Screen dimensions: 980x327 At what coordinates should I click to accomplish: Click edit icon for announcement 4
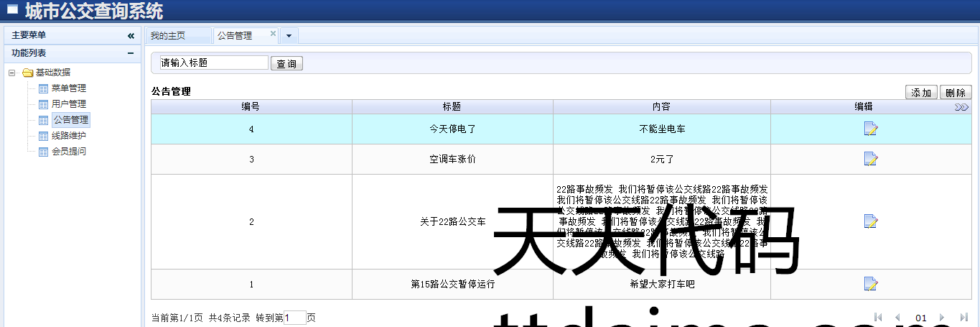(x=871, y=129)
